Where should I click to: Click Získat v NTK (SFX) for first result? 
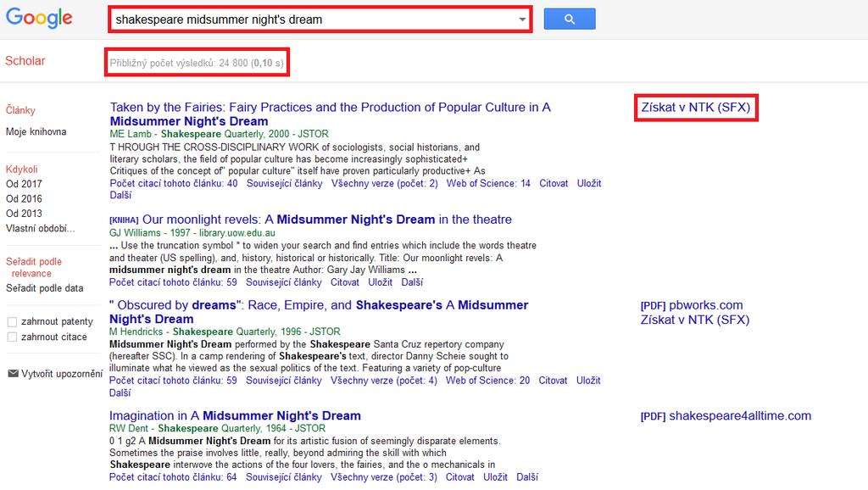click(696, 108)
